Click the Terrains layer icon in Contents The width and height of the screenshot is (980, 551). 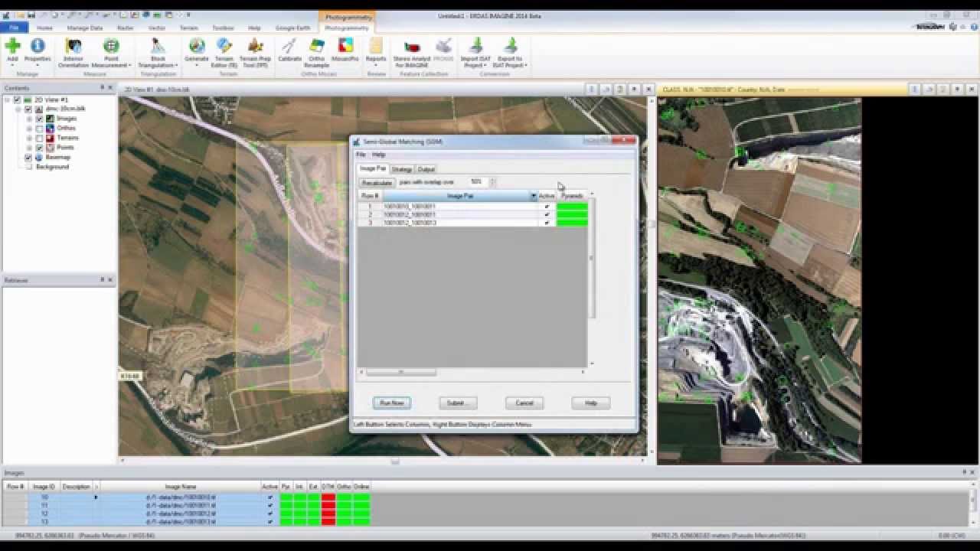pyautogui.click(x=50, y=138)
